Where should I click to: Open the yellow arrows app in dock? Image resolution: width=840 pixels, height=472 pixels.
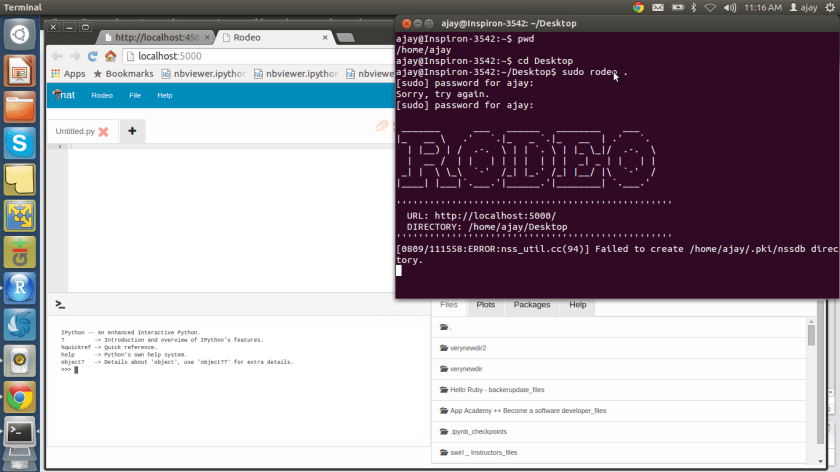click(20, 216)
